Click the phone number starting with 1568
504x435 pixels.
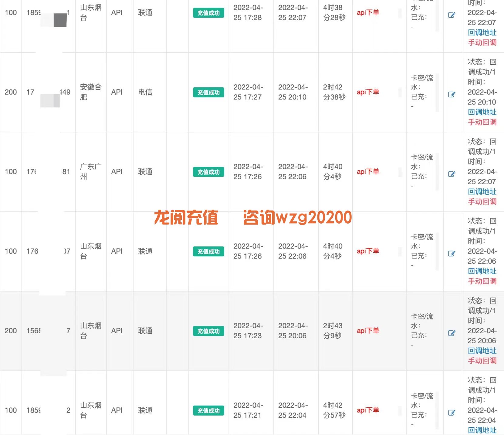pos(48,330)
